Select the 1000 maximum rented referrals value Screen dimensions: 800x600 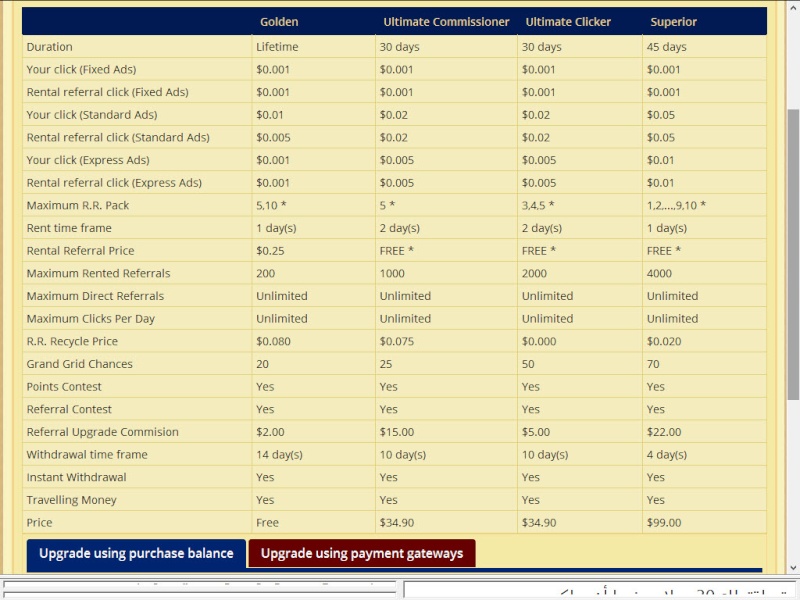coord(392,273)
